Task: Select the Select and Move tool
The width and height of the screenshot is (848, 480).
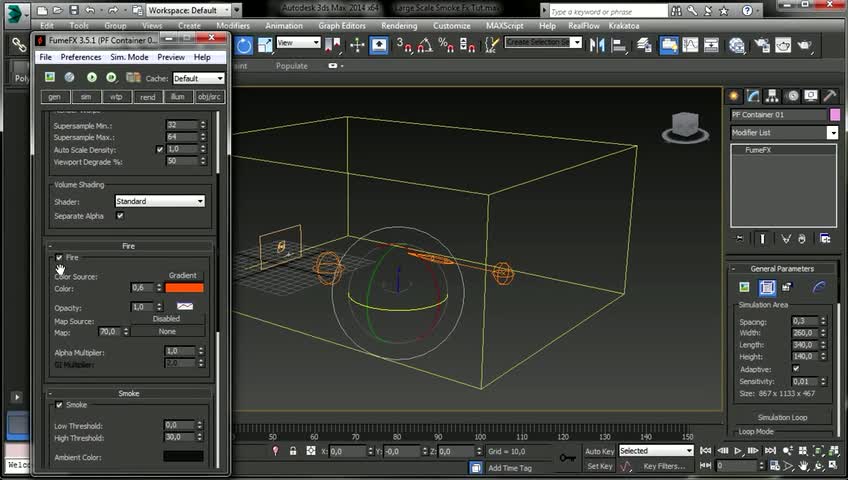Action: pyautogui.click(x=357, y=45)
